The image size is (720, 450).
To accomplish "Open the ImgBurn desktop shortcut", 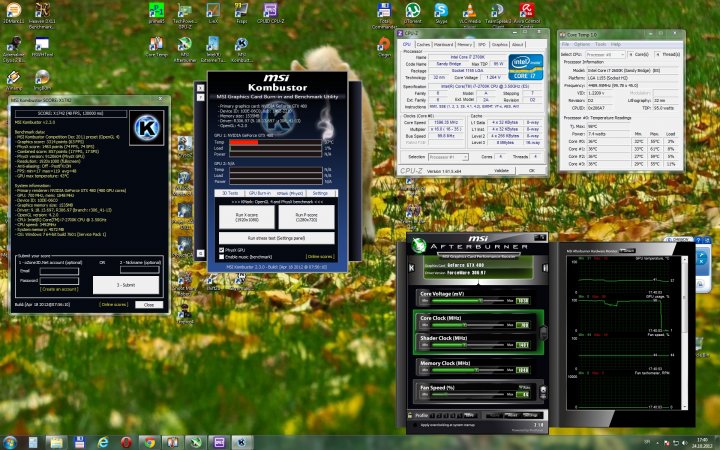I will [42, 80].
